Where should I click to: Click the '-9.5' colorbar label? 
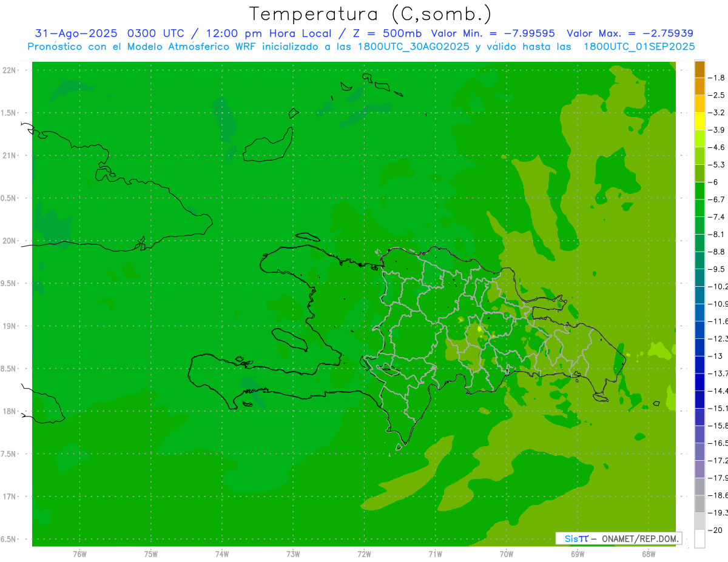point(716,269)
